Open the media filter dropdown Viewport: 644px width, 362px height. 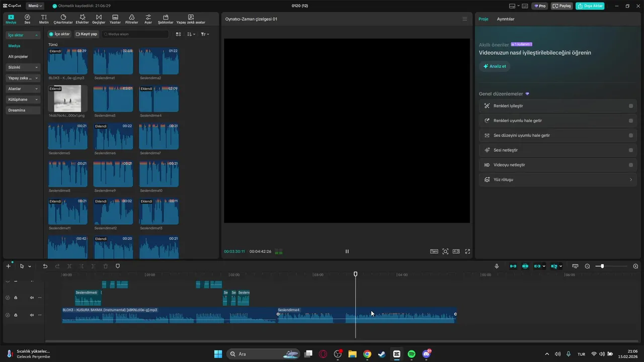tap(205, 34)
